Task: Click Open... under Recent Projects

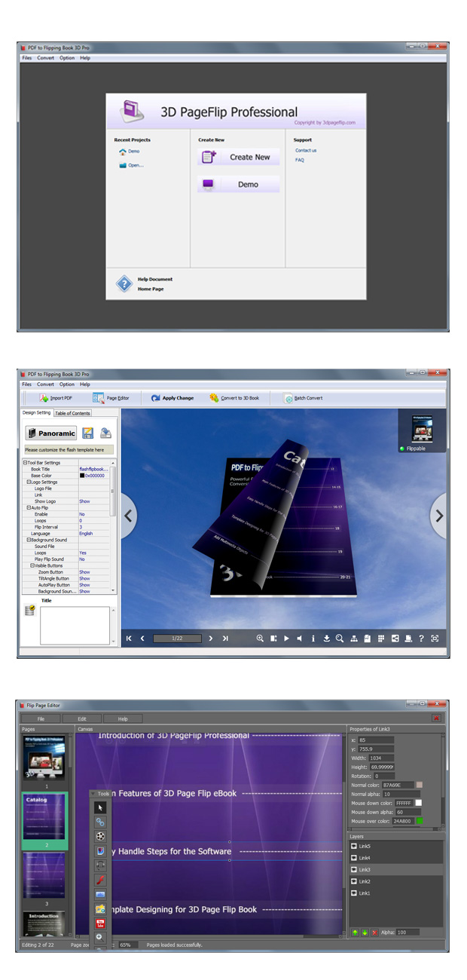Action: (131, 164)
